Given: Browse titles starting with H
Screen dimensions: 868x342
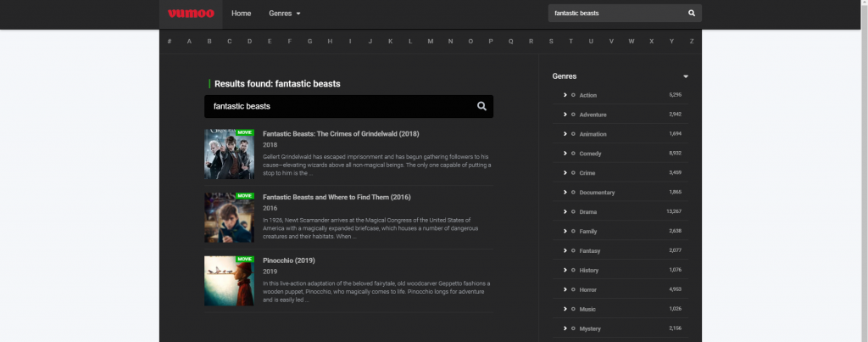Looking at the screenshot, I should point(330,42).
